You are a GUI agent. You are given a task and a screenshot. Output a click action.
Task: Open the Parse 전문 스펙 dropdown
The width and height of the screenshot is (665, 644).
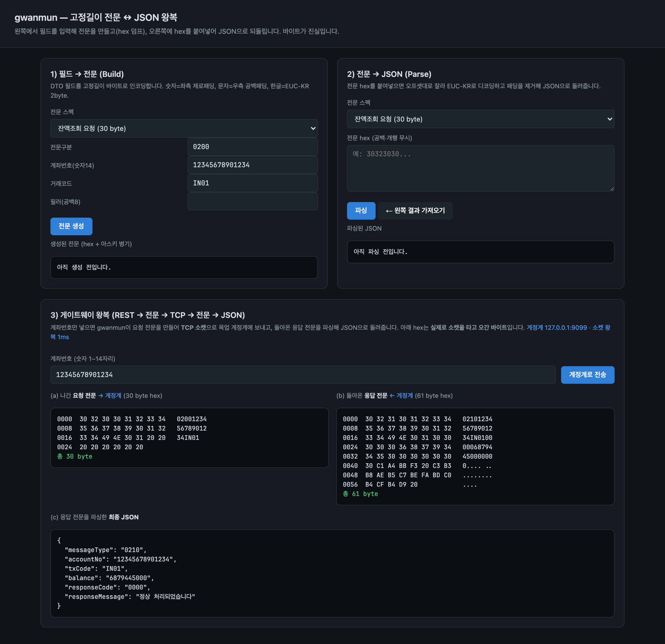(480, 119)
